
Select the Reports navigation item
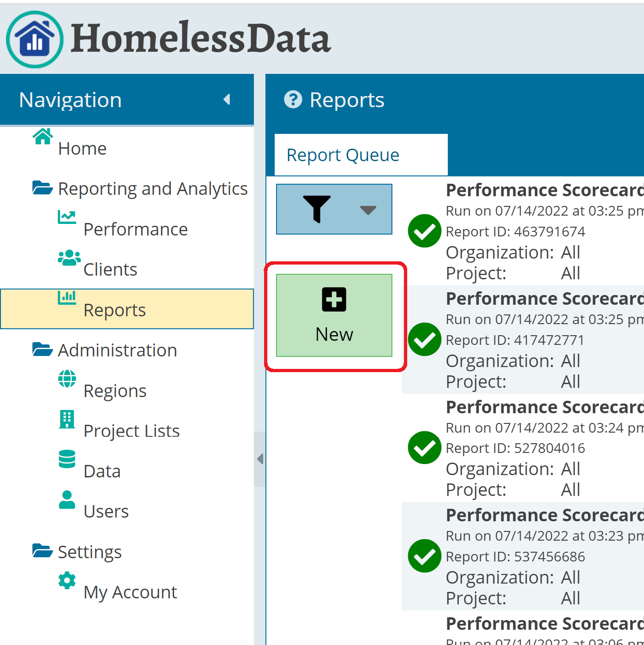point(127,309)
